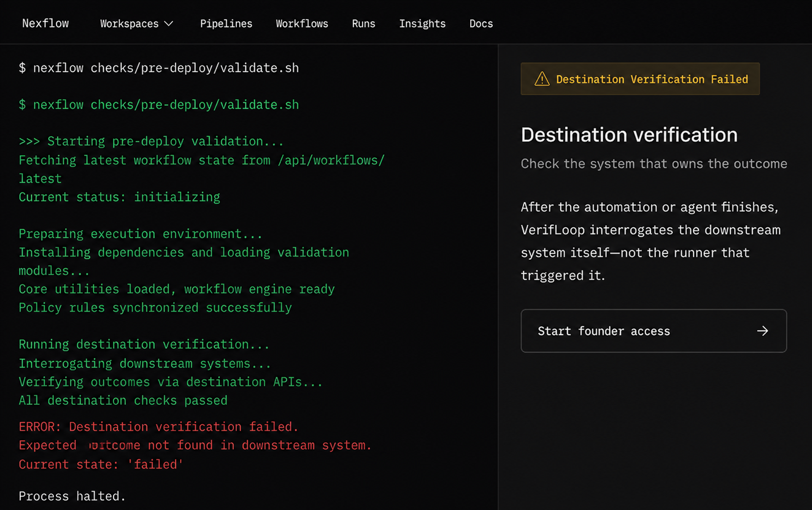This screenshot has width=812, height=510.
Task: Open the Workflows nav item
Action: click(x=302, y=24)
